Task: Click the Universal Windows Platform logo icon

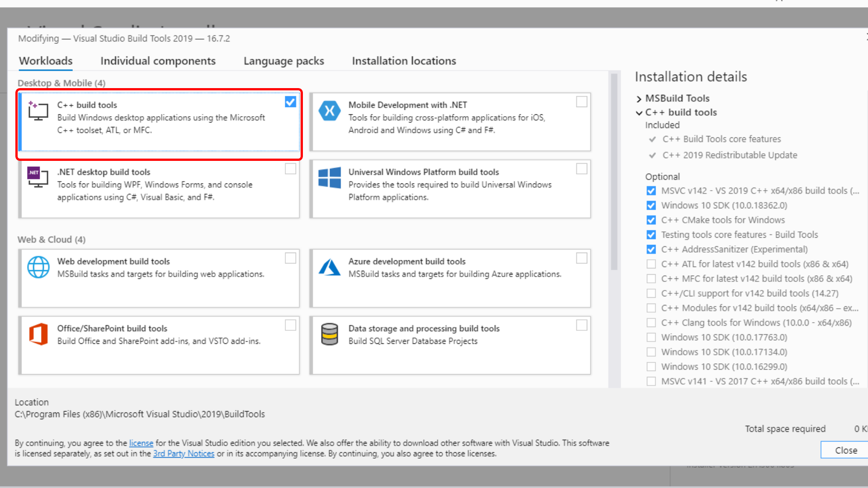Action: [330, 178]
